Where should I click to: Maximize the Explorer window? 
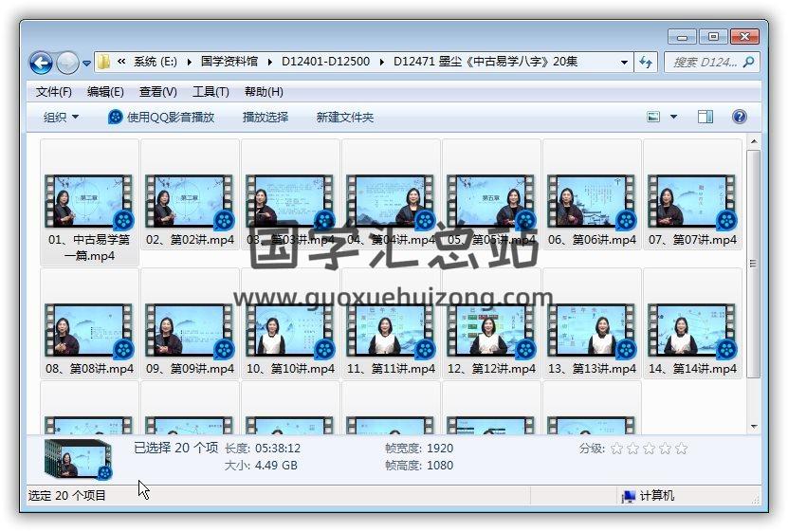coord(713,37)
